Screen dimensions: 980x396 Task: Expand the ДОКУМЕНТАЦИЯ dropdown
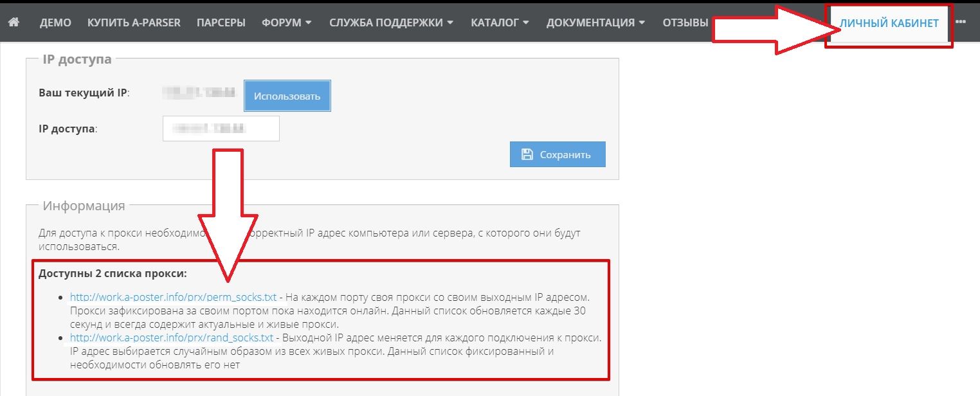click(596, 22)
